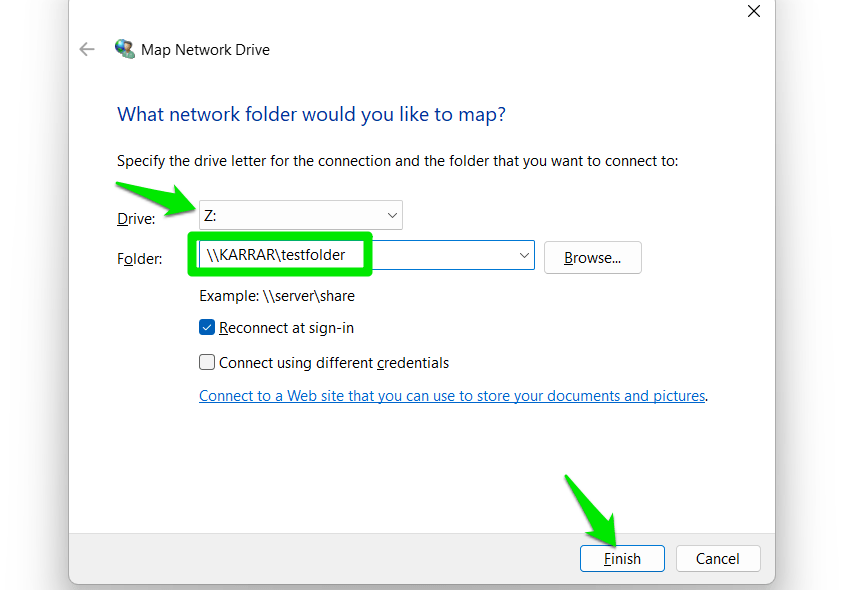Cancel the network drive mapping
The width and height of the screenshot is (843, 590).
[x=718, y=558]
